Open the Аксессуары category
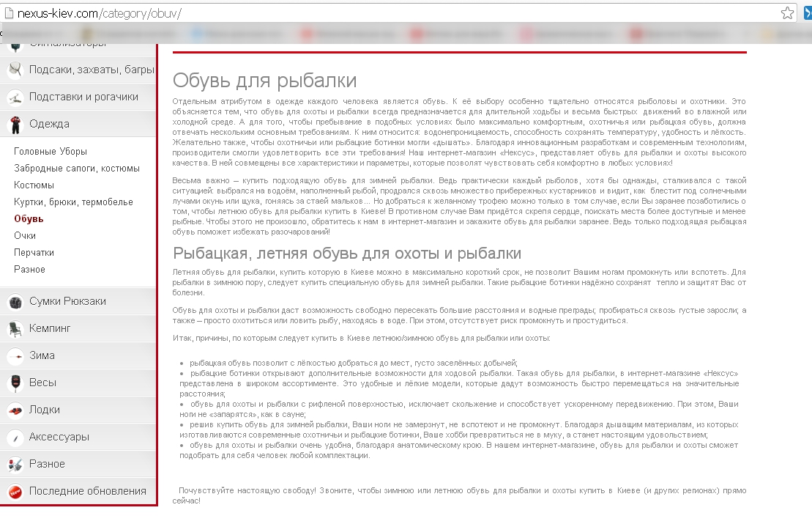This screenshot has height=524, width=812. (59, 437)
